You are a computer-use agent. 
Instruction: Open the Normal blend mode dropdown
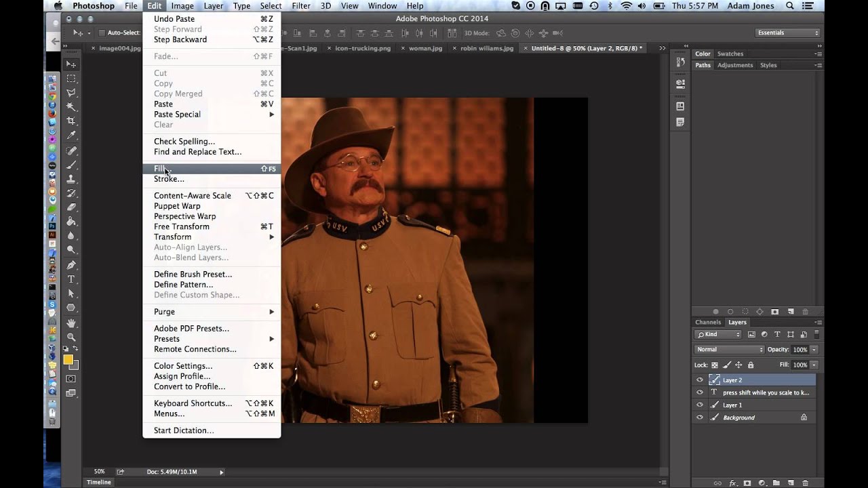pos(729,350)
